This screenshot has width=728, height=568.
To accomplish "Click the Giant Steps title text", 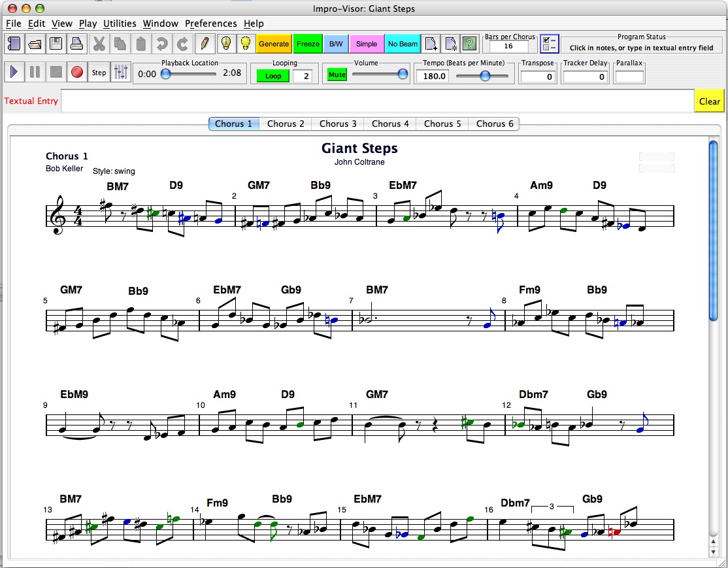I will (359, 148).
